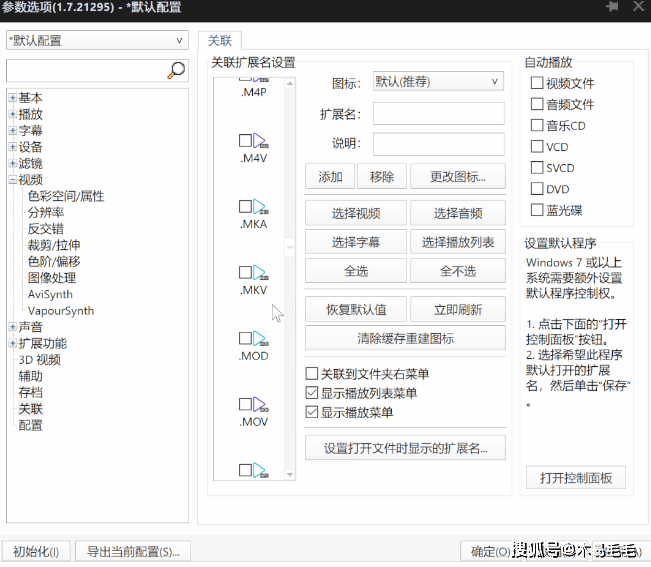The image size is (651, 567).
Task: Click the 选择视频 button
Action: [355, 213]
